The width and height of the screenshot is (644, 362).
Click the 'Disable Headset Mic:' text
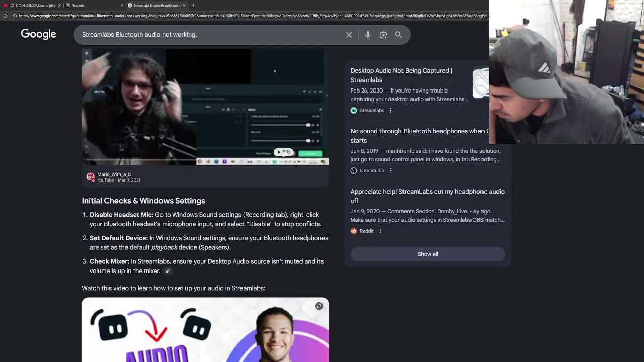pyautogui.click(x=121, y=215)
